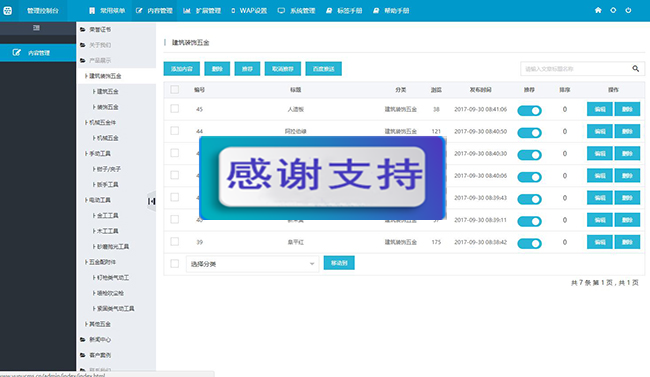
Task: Toggle the select-all checkbox in the table header
Action: click(x=175, y=90)
